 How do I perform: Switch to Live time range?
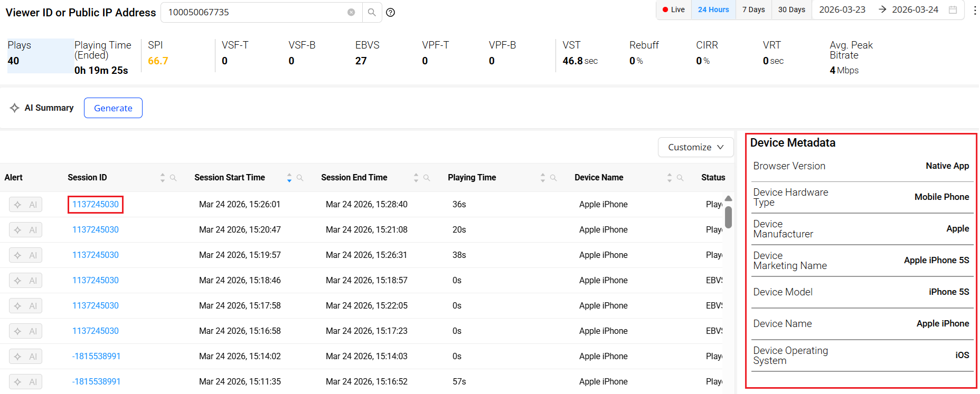coord(674,9)
